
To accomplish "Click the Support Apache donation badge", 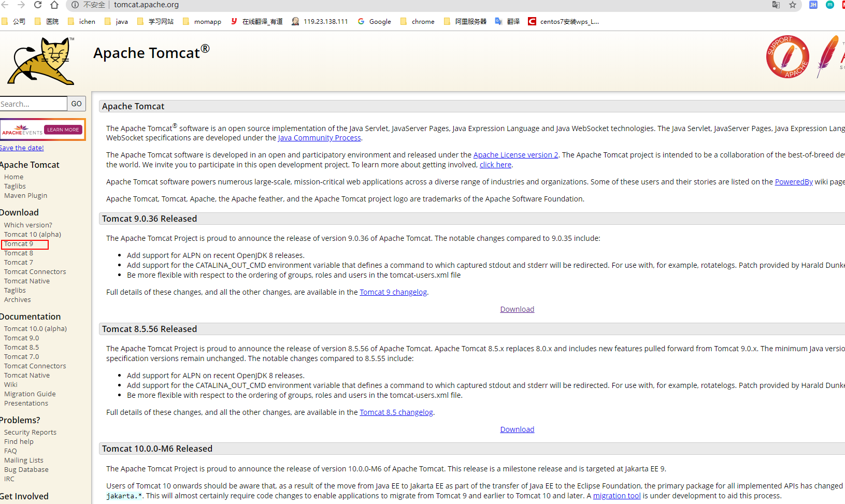I will point(787,56).
